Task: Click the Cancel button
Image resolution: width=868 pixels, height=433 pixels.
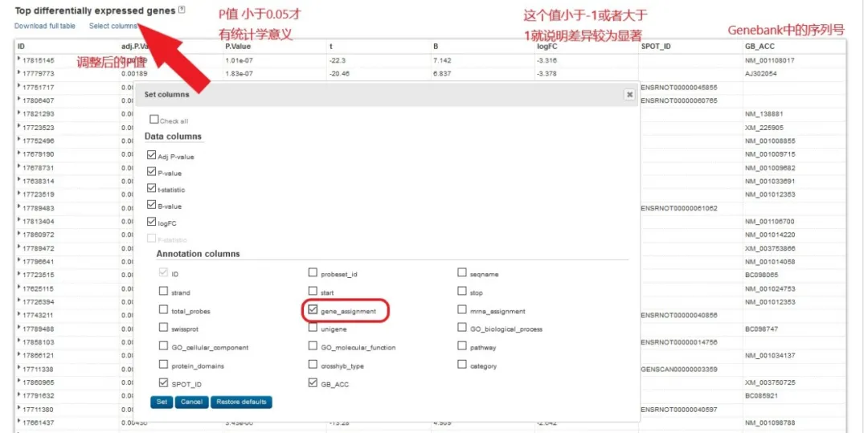Action: coord(190,402)
